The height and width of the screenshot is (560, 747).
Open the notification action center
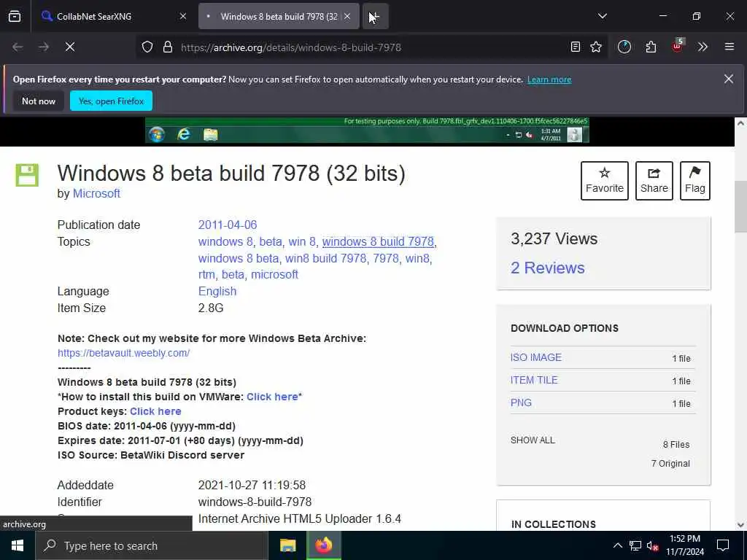(x=723, y=545)
